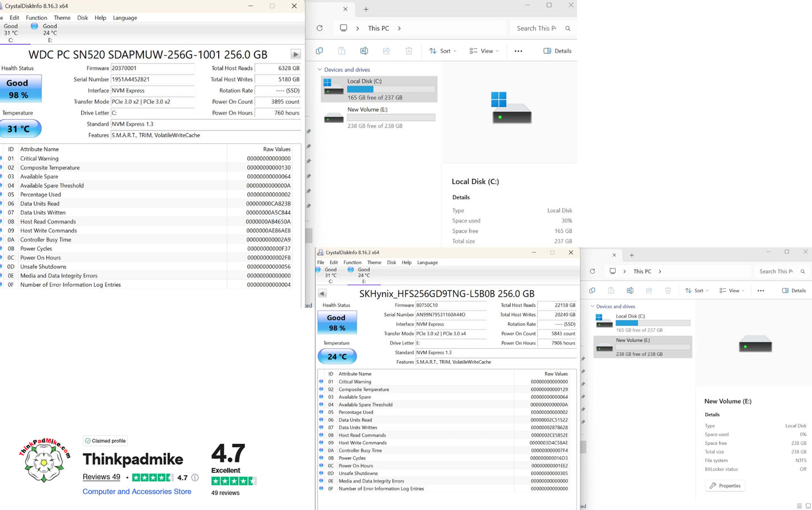812x510 pixels.
Task: Open Disk menu in SKHynix CrystalDiskInfo window
Action: (x=392, y=262)
